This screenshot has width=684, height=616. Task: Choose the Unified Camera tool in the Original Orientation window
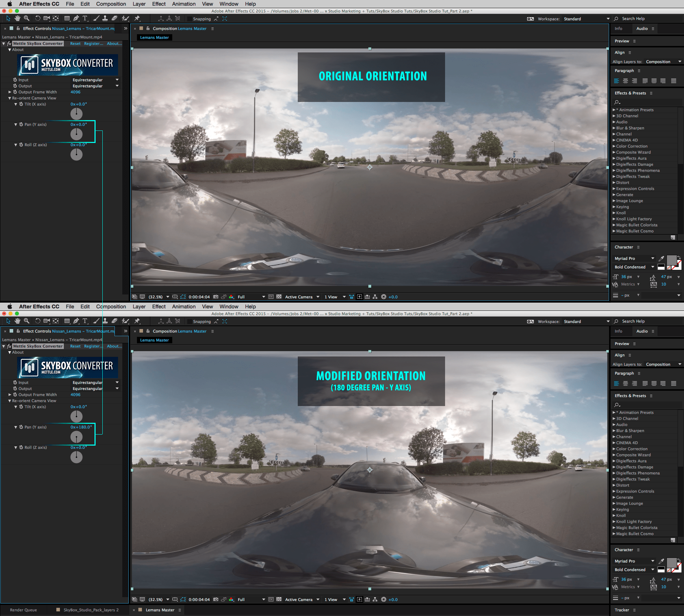click(x=47, y=19)
